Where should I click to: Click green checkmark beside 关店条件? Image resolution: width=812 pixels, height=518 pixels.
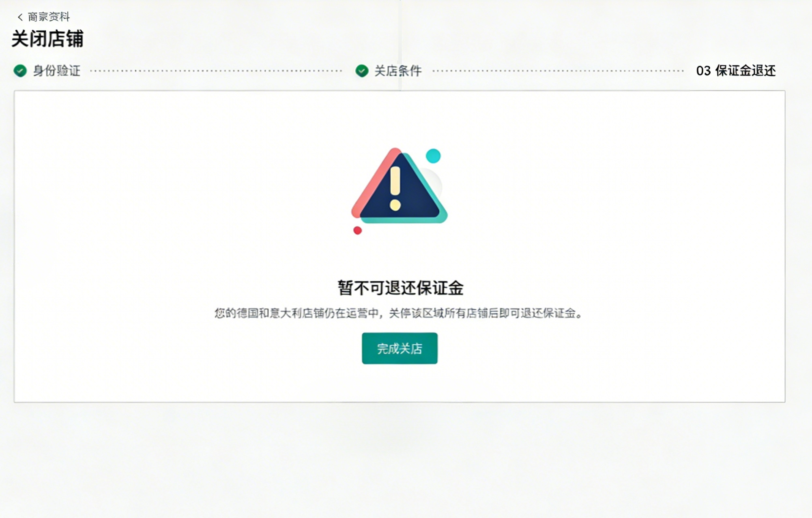361,71
